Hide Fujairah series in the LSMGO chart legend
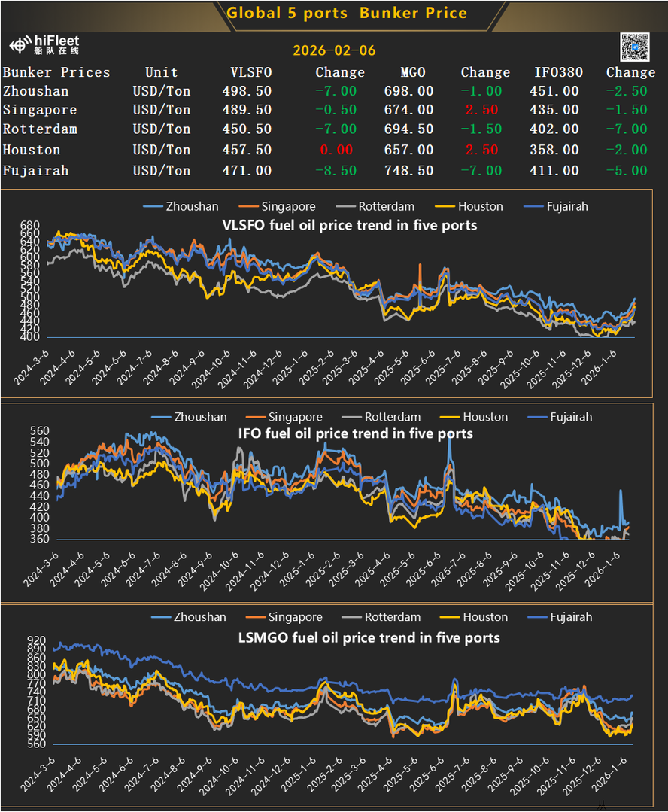Screen dimensions: 668x812 point(570,617)
